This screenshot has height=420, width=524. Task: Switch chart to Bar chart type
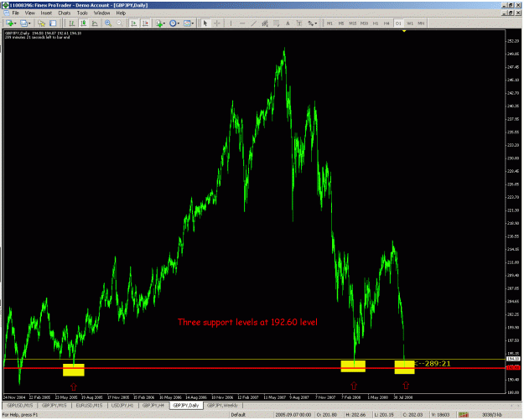pos(71,23)
